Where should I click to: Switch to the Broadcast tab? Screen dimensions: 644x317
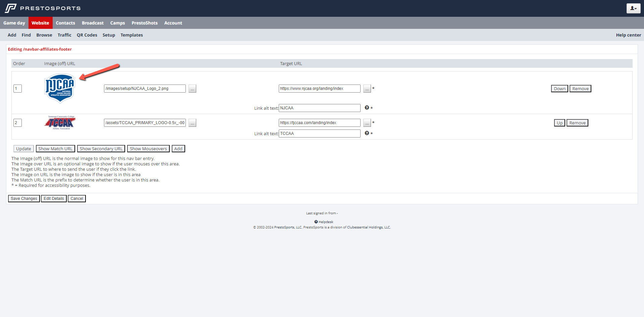93,23
